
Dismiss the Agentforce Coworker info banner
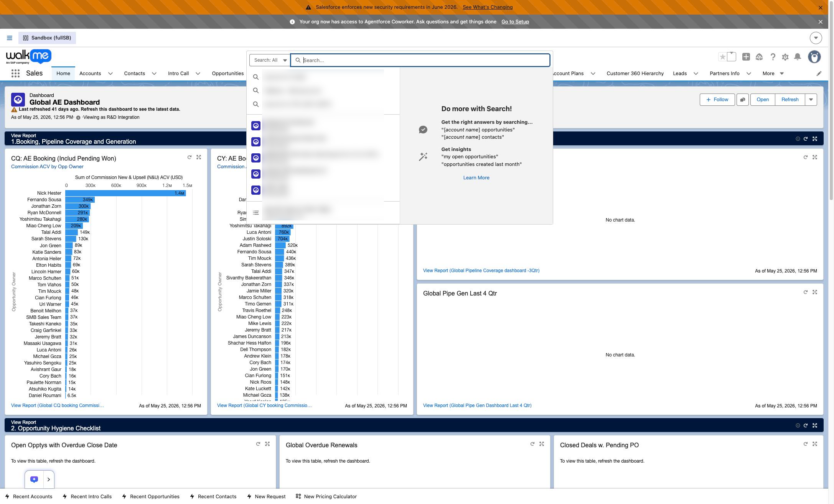pos(821,22)
